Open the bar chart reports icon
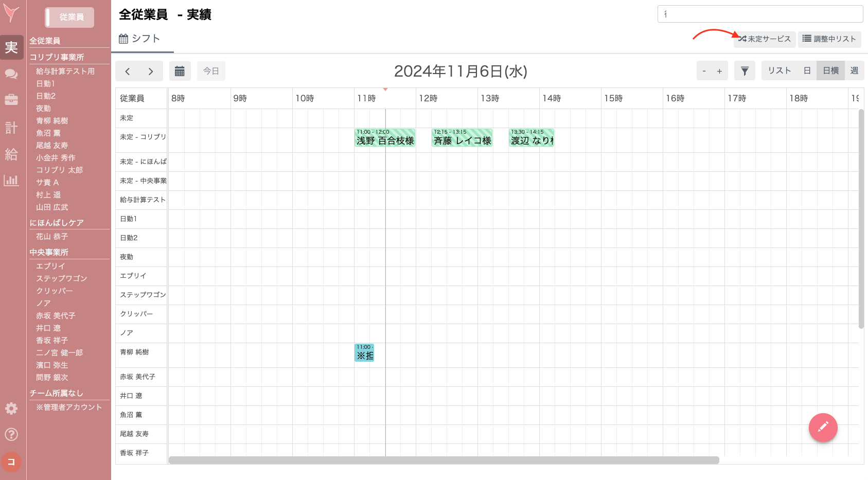This screenshot has height=480, width=868. 11,180
